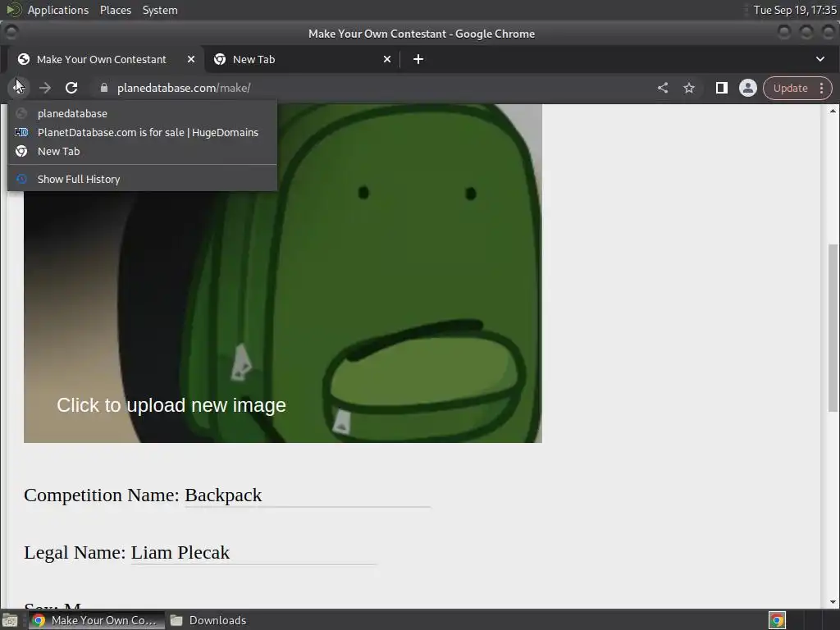The image size is (840, 630).
Task: Expand the tab search chevron
Action: (820, 59)
